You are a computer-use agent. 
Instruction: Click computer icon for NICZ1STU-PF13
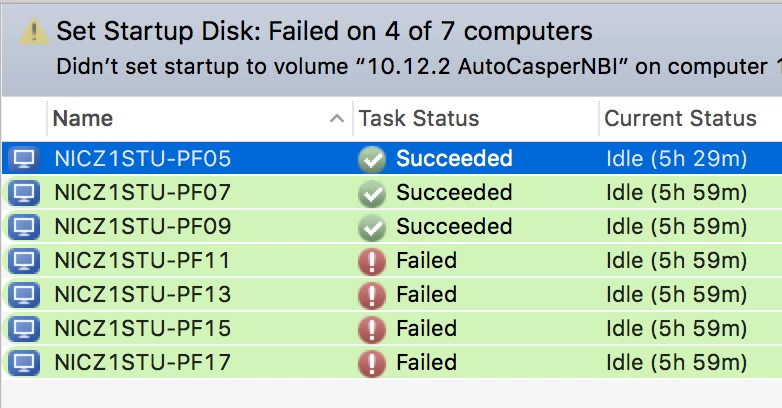click(x=22, y=295)
